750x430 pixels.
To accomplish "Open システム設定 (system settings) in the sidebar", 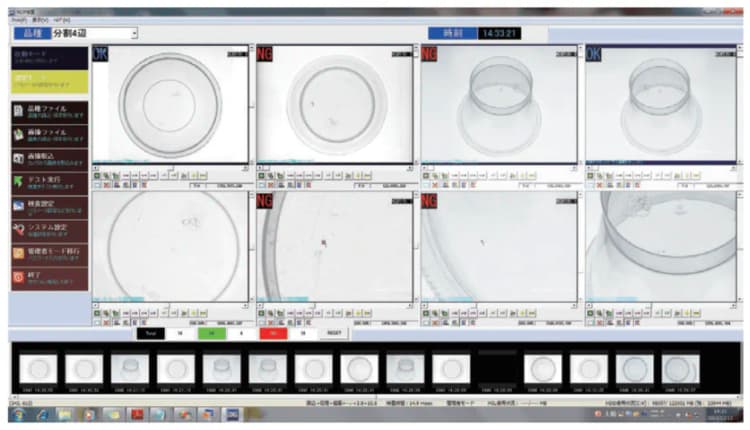I will coord(50,229).
